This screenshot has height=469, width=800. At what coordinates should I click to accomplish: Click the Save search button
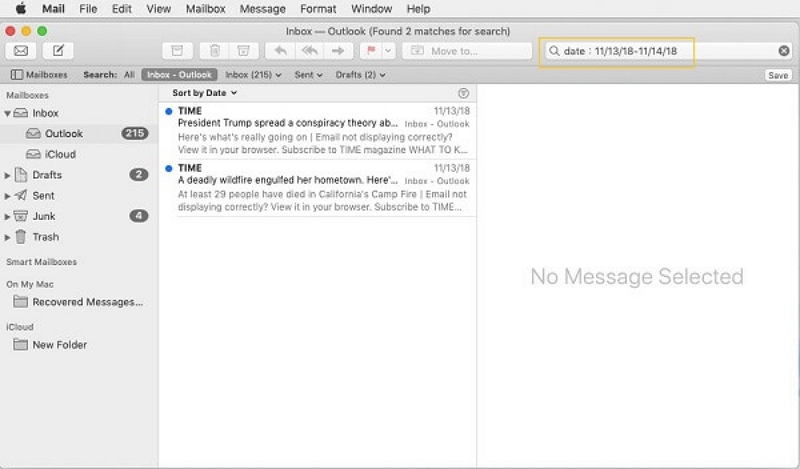click(778, 75)
